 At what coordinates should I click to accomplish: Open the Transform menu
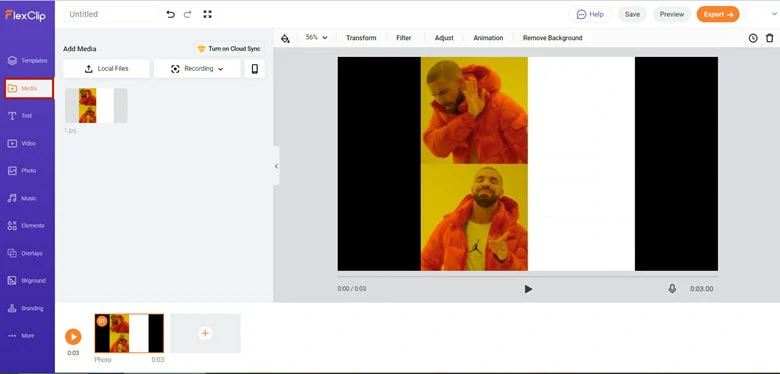361,38
